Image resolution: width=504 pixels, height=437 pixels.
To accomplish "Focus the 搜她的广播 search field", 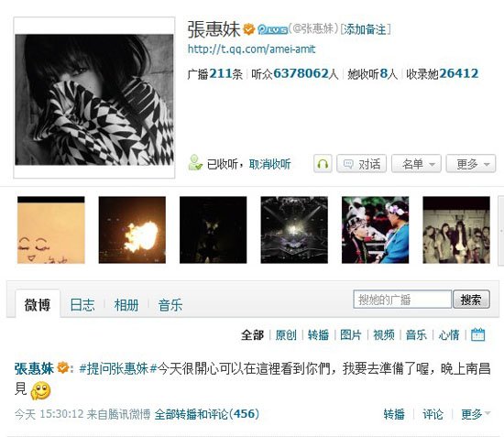I will (402, 300).
